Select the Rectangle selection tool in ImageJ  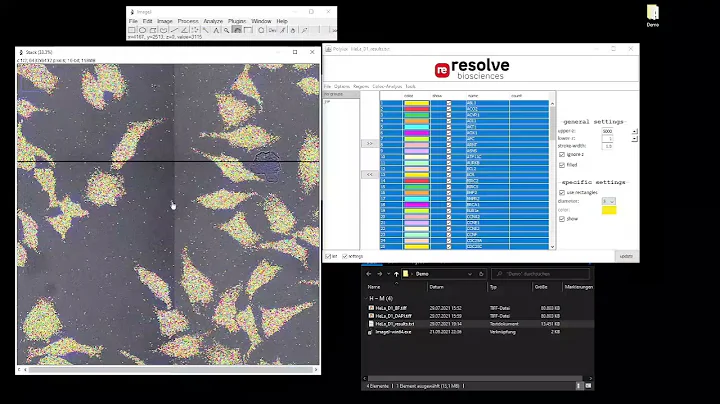[132, 30]
